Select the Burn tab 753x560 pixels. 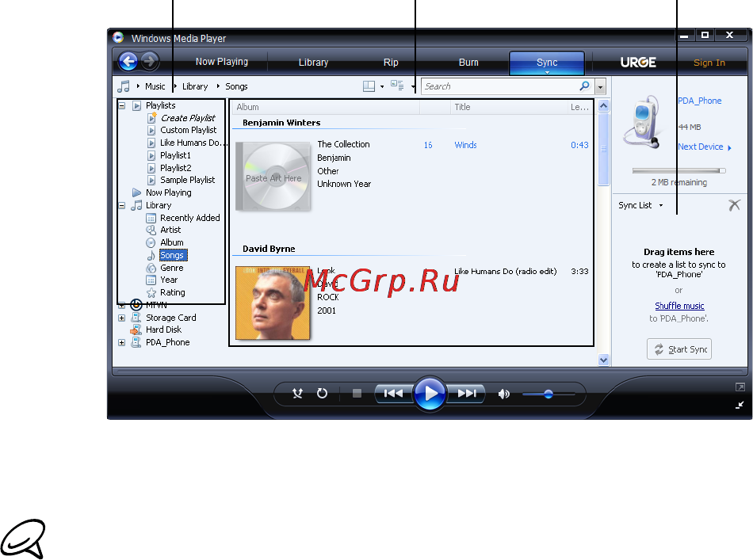click(x=468, y=63)
